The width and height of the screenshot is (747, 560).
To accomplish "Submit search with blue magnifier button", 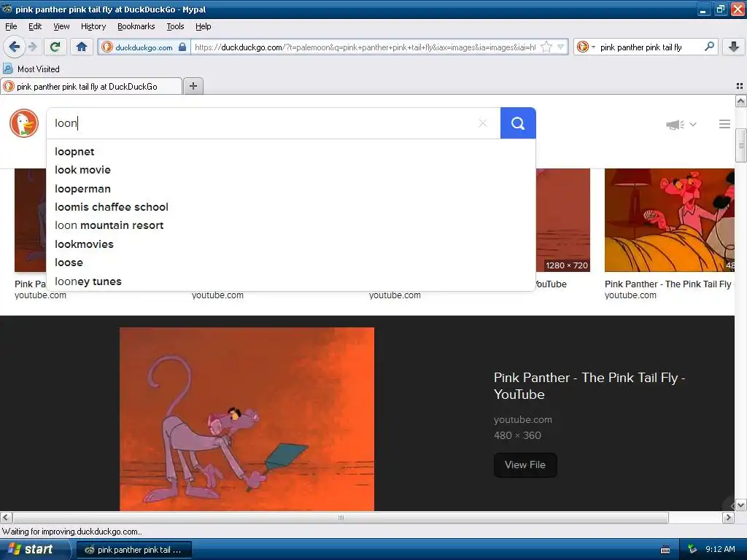I will pos(518,123).
